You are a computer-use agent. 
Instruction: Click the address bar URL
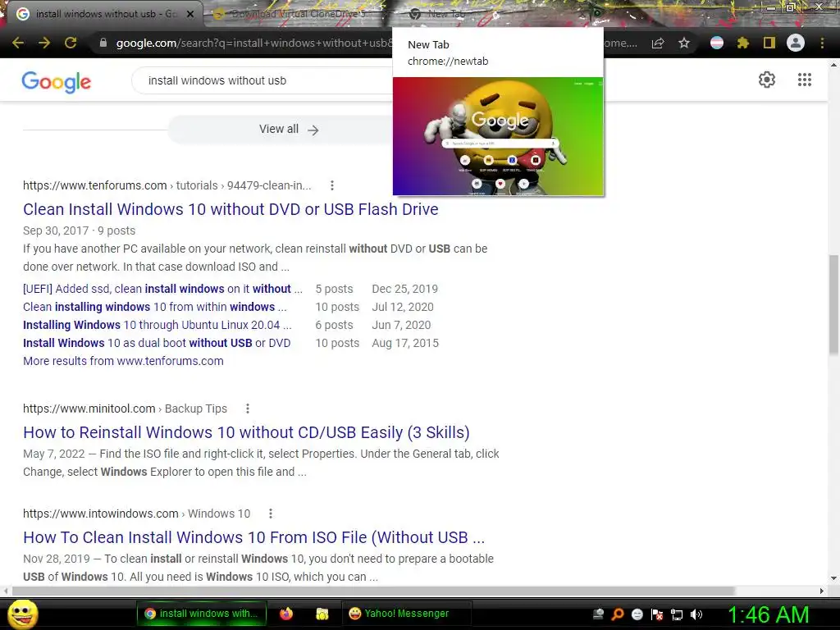coord(254,43)
